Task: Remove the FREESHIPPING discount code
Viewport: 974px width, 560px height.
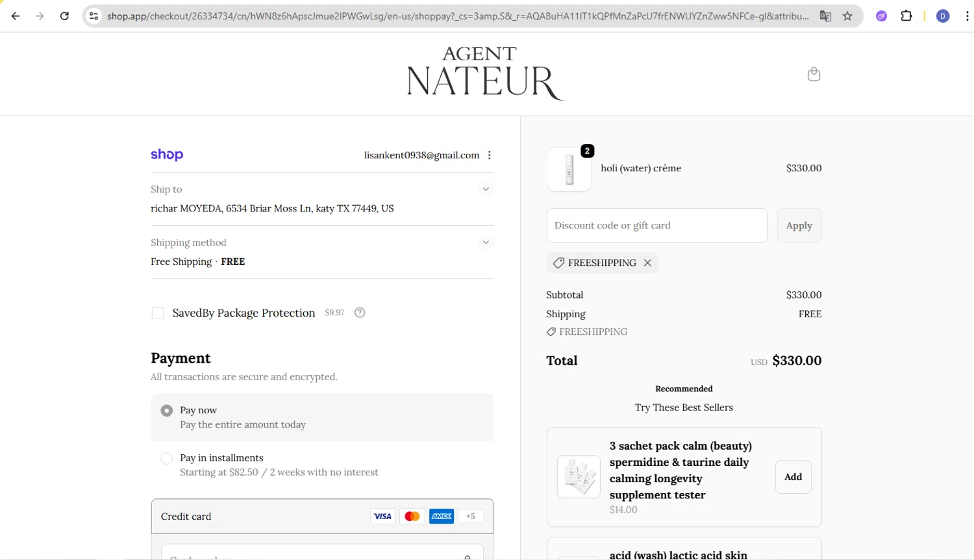Action: point(647,263)
